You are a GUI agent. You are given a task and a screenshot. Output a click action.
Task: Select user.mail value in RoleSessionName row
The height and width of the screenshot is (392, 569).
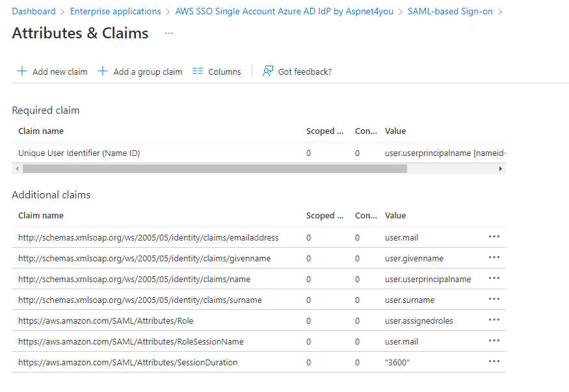click(401, 341)
